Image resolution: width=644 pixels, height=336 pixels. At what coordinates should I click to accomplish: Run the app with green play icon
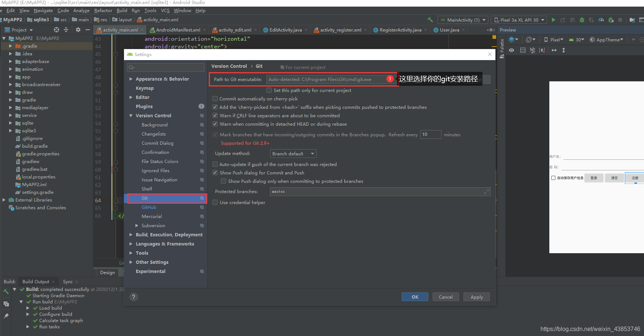click(x=553, y=20)
